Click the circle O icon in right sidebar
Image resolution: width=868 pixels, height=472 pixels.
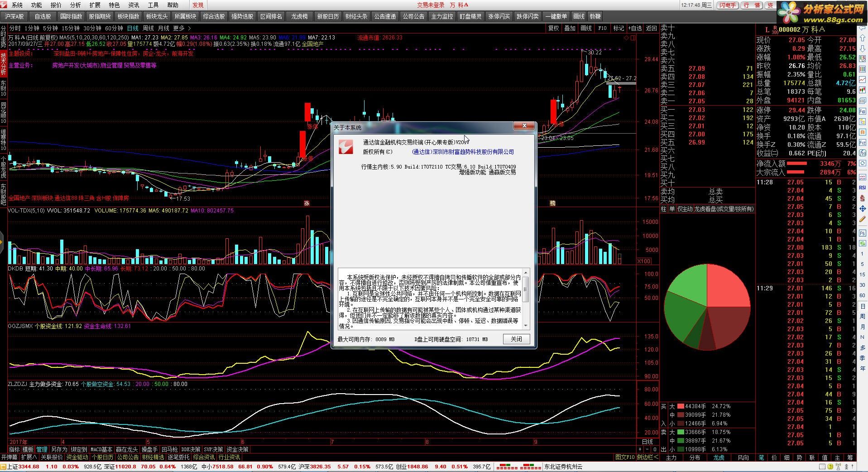coord(862,163)
